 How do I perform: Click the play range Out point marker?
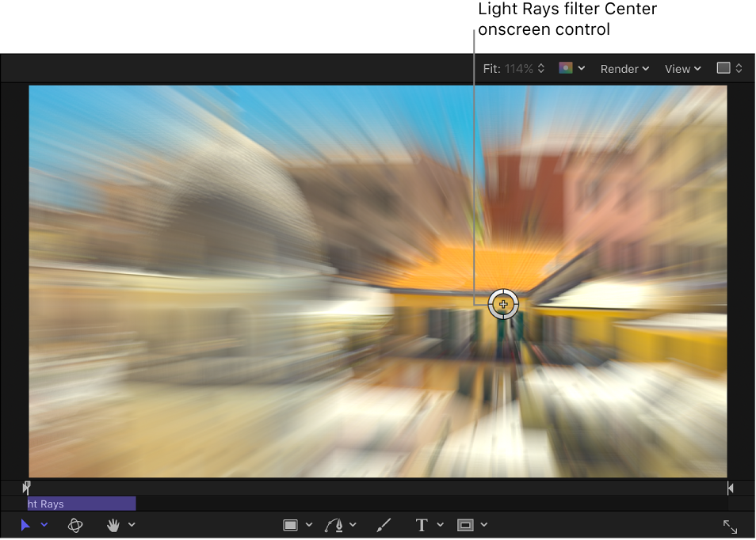730,487
